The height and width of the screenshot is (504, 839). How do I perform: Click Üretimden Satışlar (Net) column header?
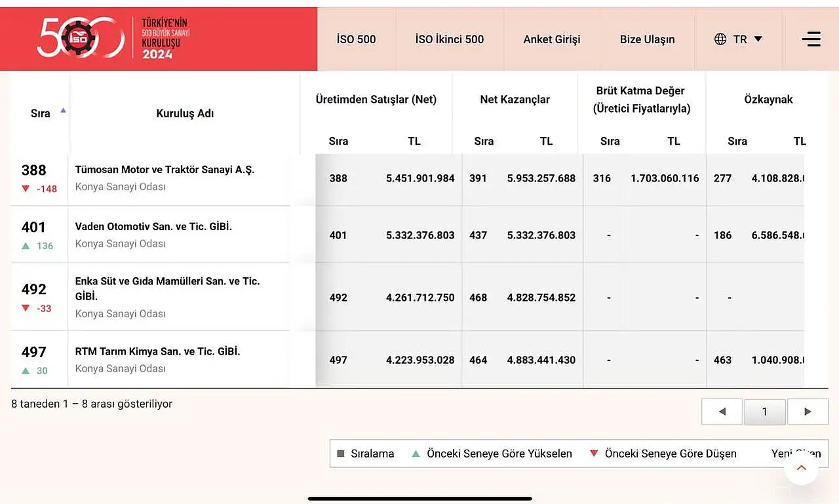pyautogui.click(x=376, y=100)
